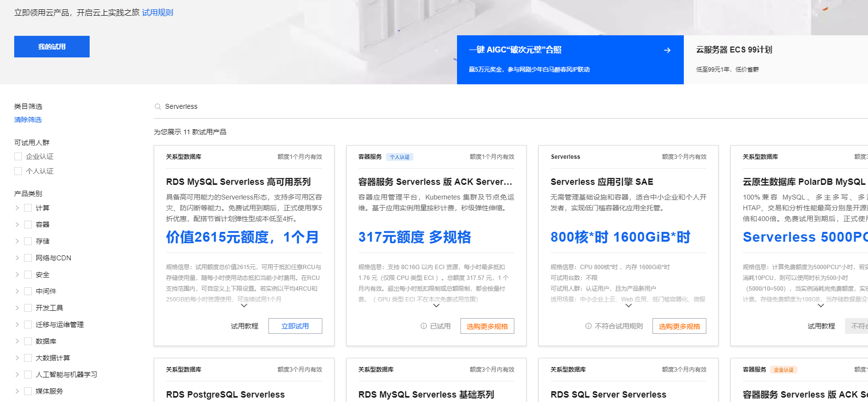
Task: Check the 容器 category box
Action: click(x=28, y=225)
